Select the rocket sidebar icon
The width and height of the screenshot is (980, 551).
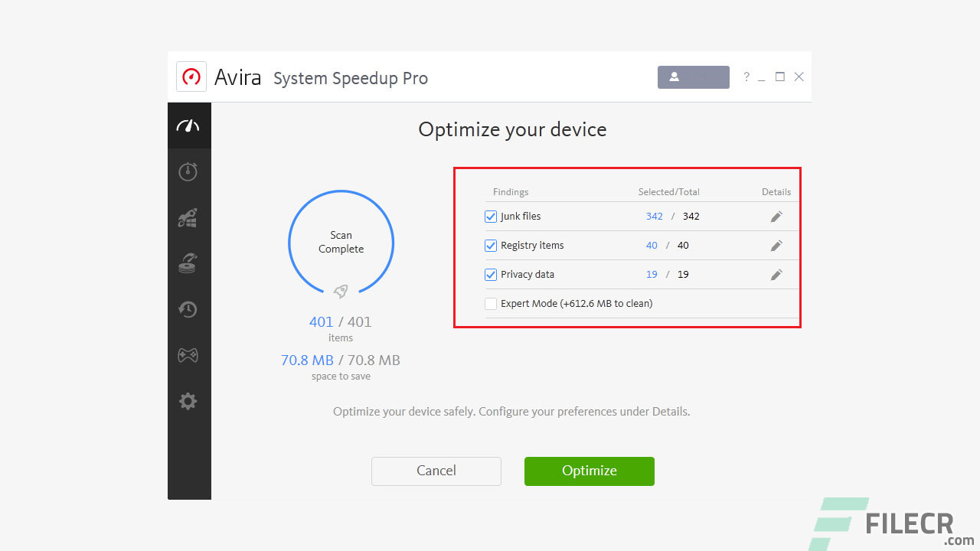[x=188, y=218]
